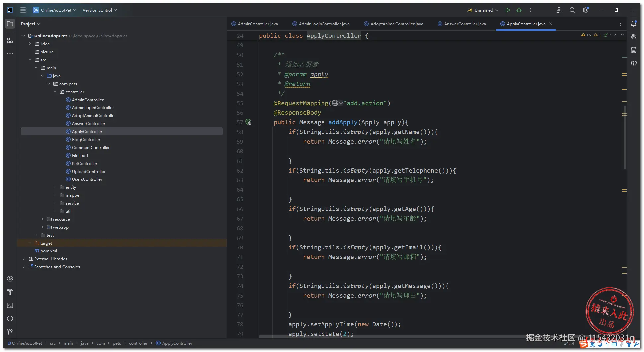Open Search Everywhere magnifier

[572, 10]
